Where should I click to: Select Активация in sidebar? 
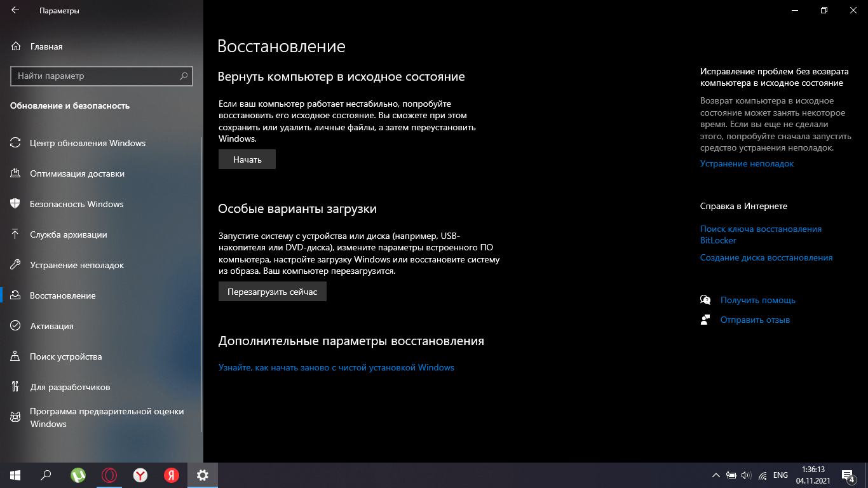pos(51,326)
